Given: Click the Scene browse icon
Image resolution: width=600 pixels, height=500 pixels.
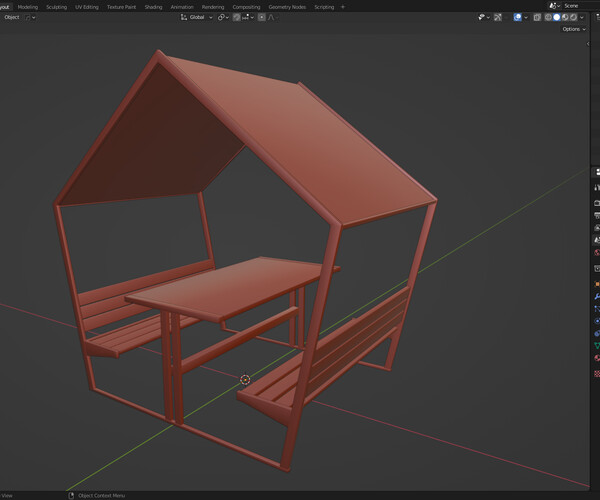Looking at the screenshot, I should coord(554,6).
